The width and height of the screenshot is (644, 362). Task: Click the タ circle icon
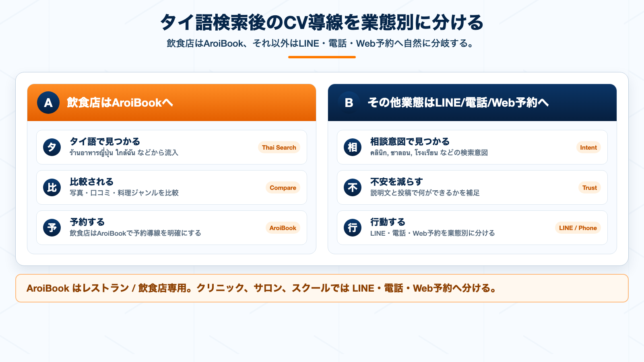(52, 147)
